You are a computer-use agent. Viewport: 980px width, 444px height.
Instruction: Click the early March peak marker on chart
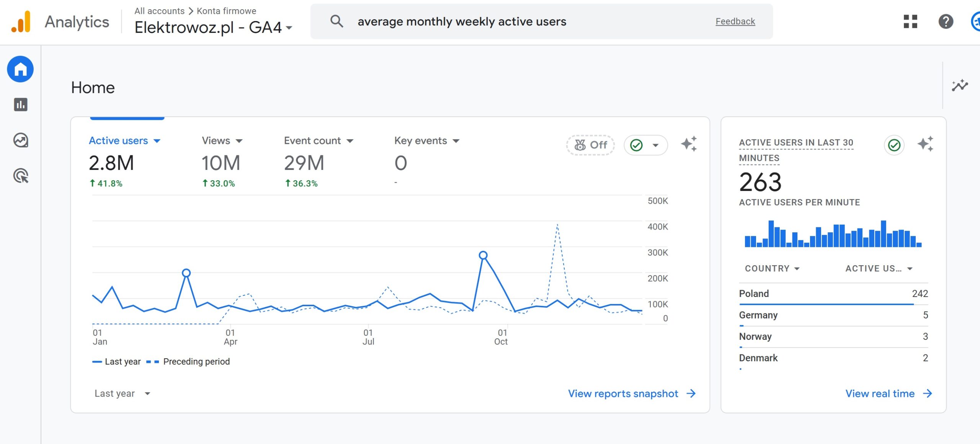click(x=186, y=273)
